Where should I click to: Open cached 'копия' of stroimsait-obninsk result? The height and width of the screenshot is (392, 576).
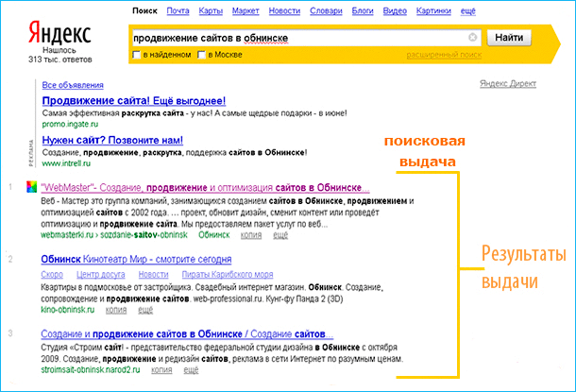(x=161, y=370)
